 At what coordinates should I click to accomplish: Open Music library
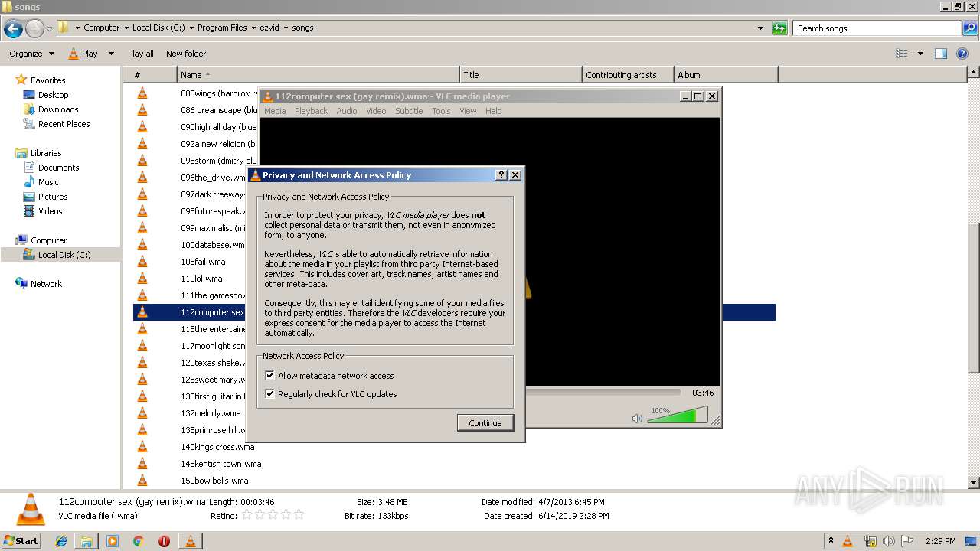[x=48, y=182]
